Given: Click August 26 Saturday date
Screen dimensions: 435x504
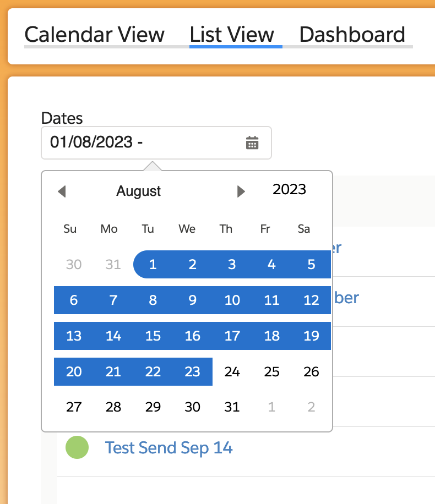Looking at the screenshot, I should pyautogui.click(x=311, y=372).
